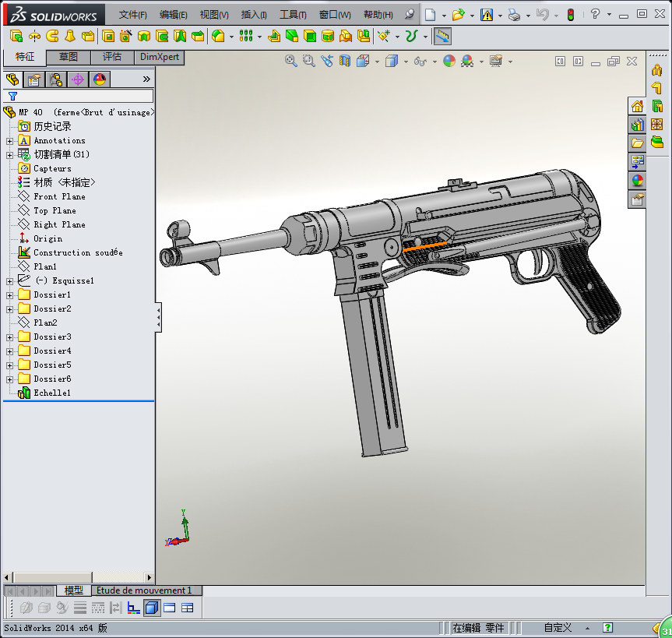
Task: Expand the Annotations node
Action: click(x=9, y=141)
